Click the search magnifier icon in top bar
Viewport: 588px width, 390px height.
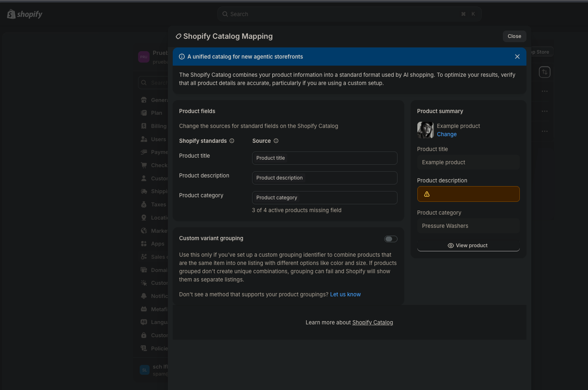point(225,14)
